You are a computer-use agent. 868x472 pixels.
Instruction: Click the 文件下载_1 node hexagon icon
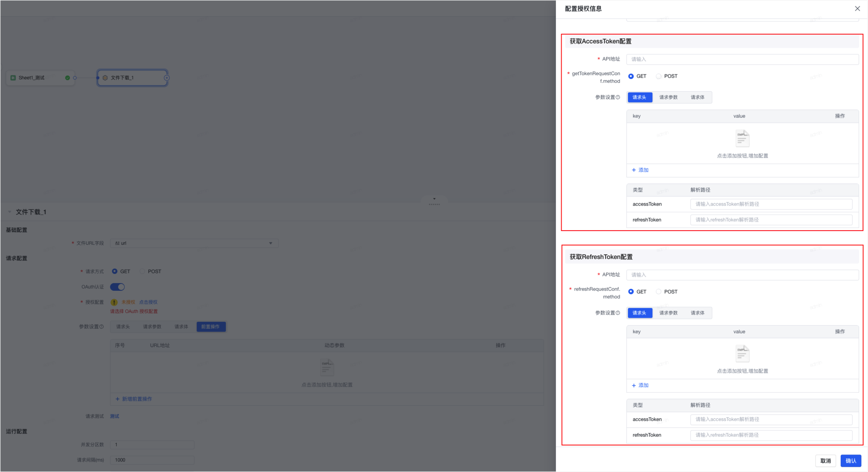tap(105, 78)
